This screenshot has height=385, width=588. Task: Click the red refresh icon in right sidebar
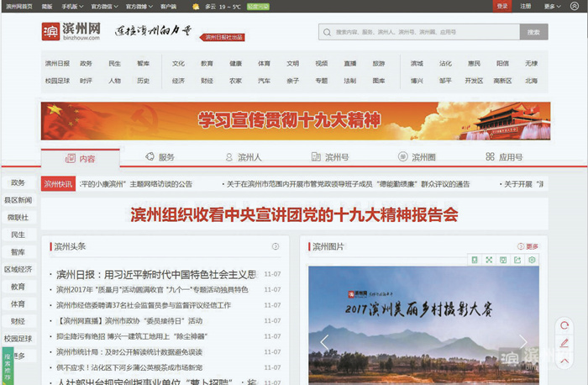click(564, 325)
